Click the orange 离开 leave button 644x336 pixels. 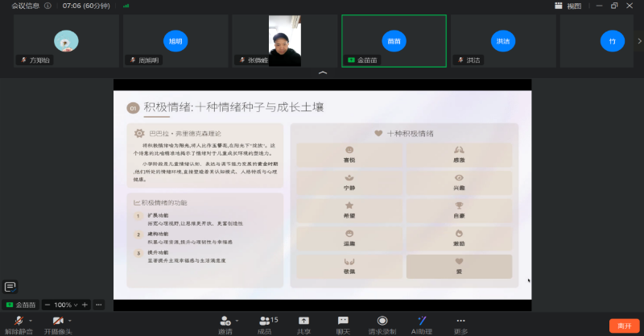[623, 326]
